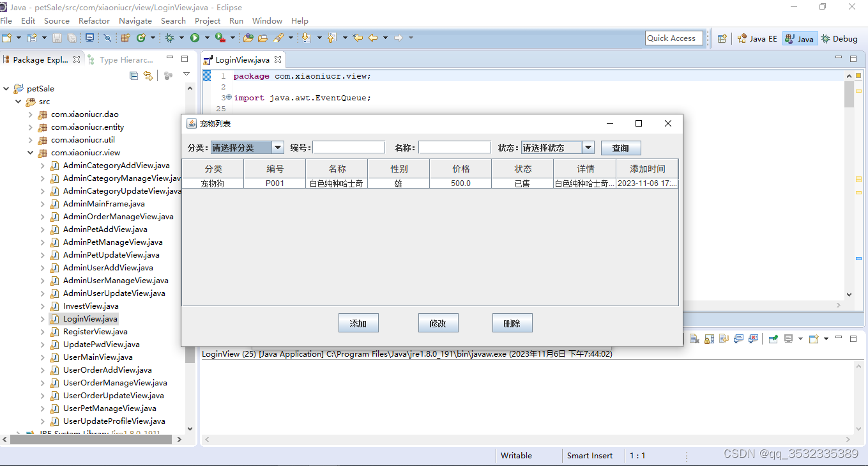Toggle Link with Editor in Package Explorer
The image size is (868, 466).
click(x=148, y=75)
